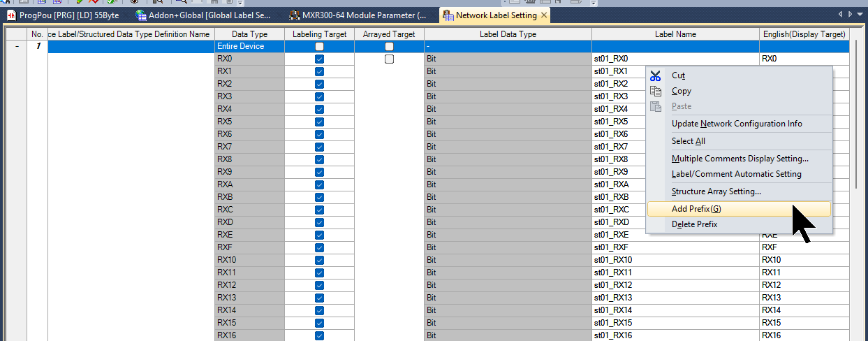Collapse row 1 using the minus expander
The height and width of the screenshot is (341, 868).
pos(17,46)
